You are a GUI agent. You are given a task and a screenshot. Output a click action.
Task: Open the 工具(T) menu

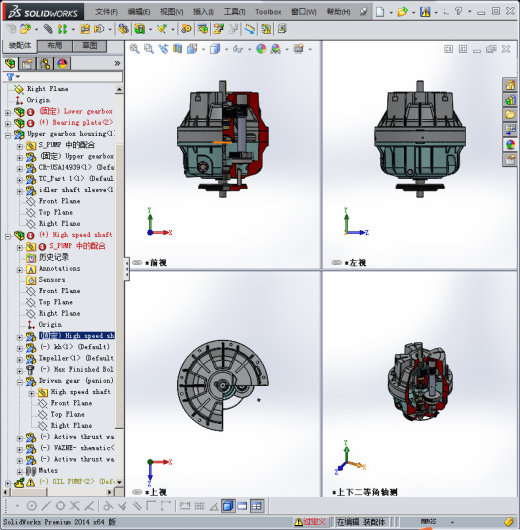(x=235, y=12)
